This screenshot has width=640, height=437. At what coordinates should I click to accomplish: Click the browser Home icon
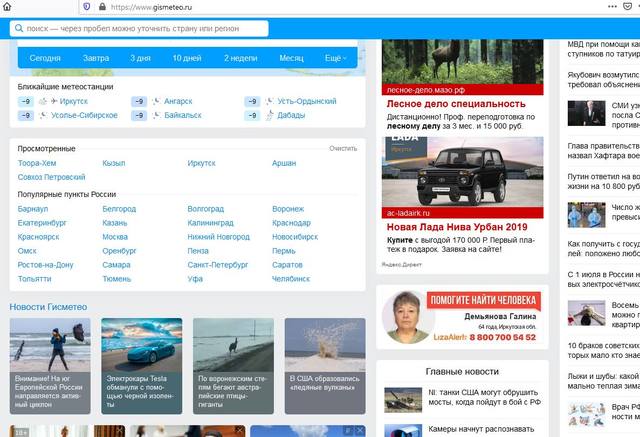(7, 7)
